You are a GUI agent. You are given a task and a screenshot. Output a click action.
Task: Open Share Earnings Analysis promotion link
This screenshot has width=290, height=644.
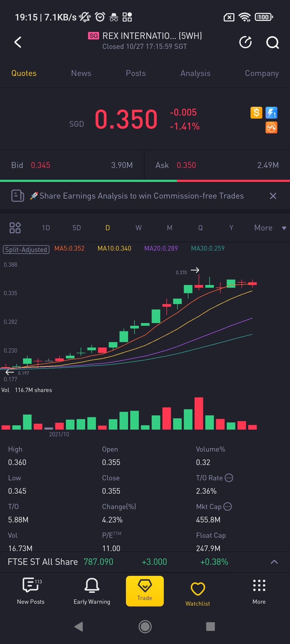142,196
